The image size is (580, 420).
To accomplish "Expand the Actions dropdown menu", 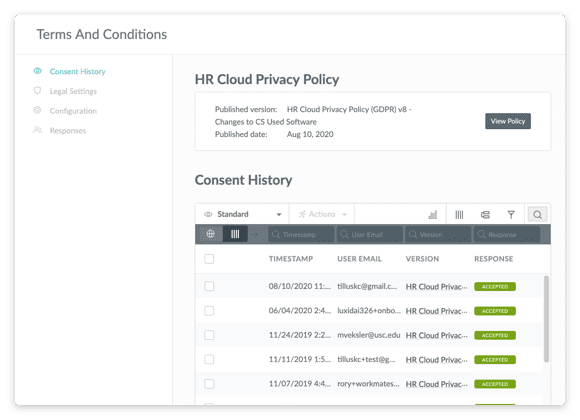I will (x=322, y=214).
